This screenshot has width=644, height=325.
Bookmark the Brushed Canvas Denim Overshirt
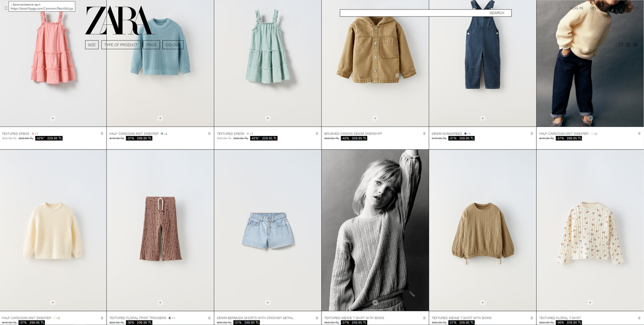click(424, 134)
